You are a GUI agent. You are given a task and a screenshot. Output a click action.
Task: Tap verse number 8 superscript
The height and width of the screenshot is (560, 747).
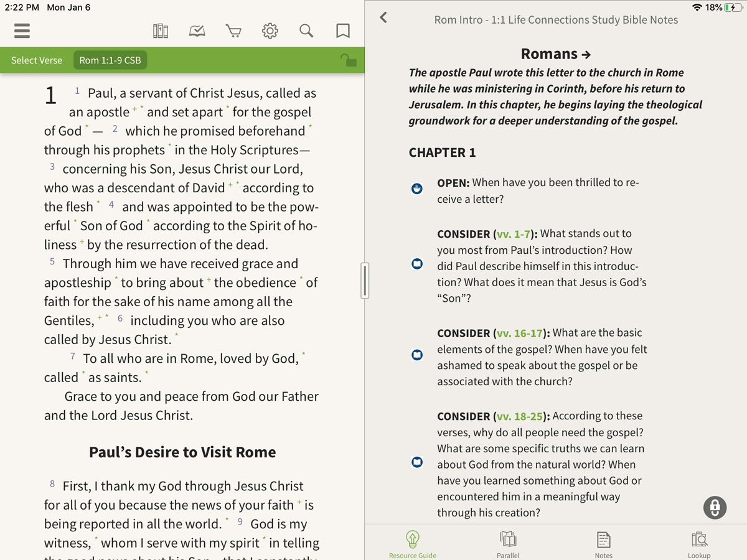(52, 483)
